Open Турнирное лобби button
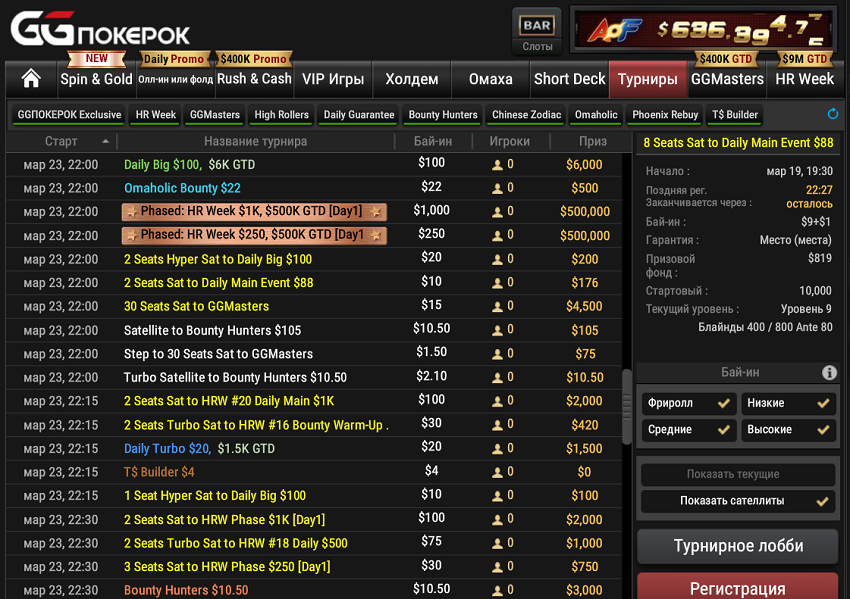 pos(738,546)
